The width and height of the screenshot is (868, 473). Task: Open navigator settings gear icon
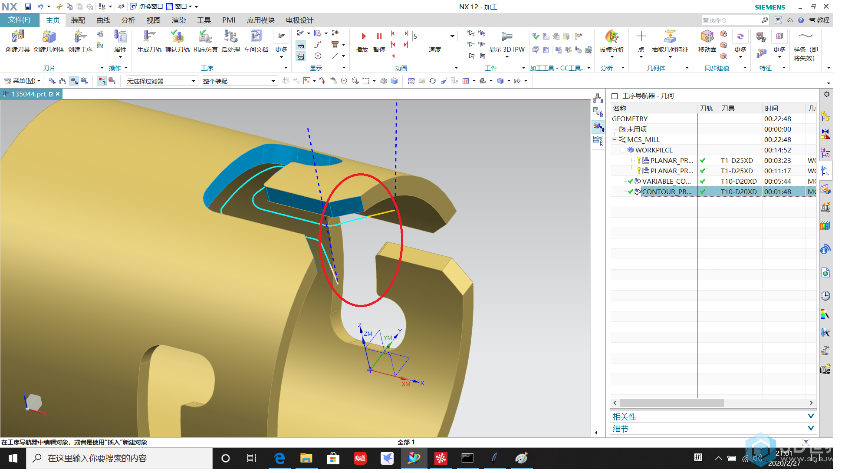point(827,94)
